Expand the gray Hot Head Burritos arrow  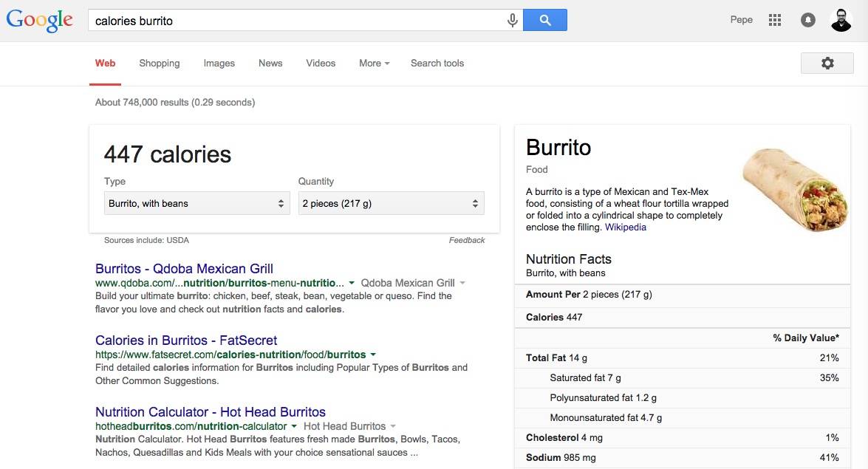coord(393,426)
